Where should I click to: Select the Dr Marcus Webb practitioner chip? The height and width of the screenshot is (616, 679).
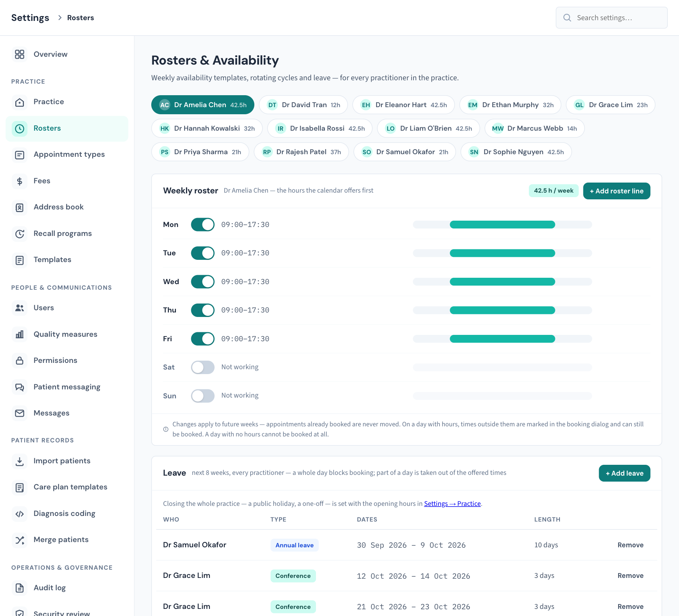pos(534,128)
